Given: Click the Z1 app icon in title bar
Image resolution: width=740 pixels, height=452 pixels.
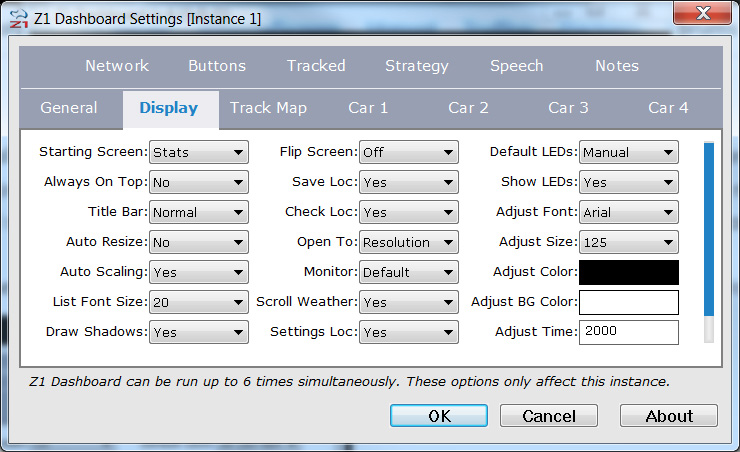Looking at the screenshot, I should pos(18,19).
